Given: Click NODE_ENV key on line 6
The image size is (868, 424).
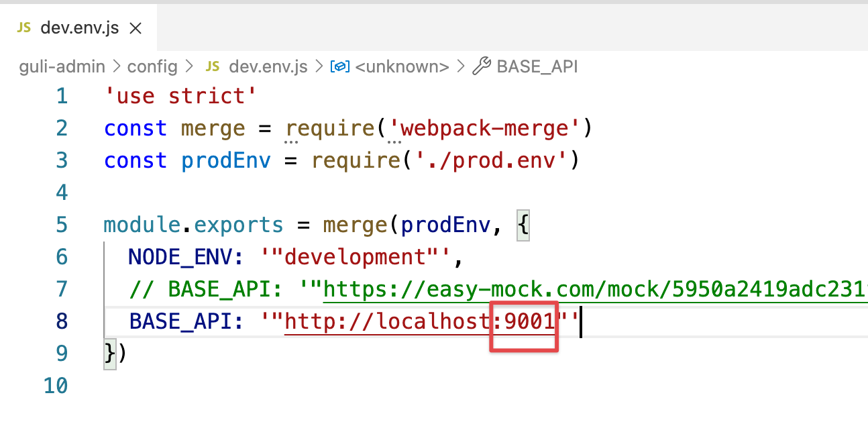Looking at the screenshot, I should coord(180,257).
